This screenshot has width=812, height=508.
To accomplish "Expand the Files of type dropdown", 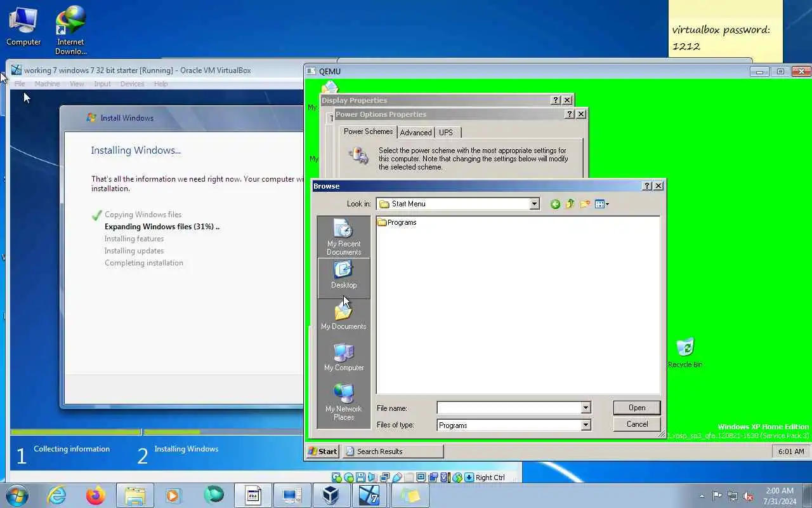I will point(586,425).
